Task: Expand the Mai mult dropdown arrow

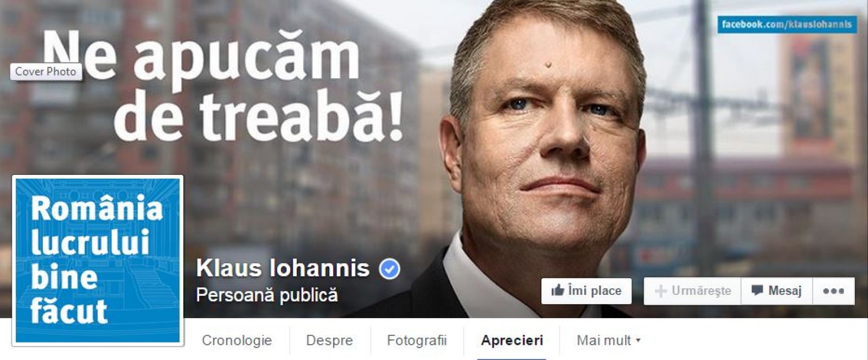Action: pos(638,340)
